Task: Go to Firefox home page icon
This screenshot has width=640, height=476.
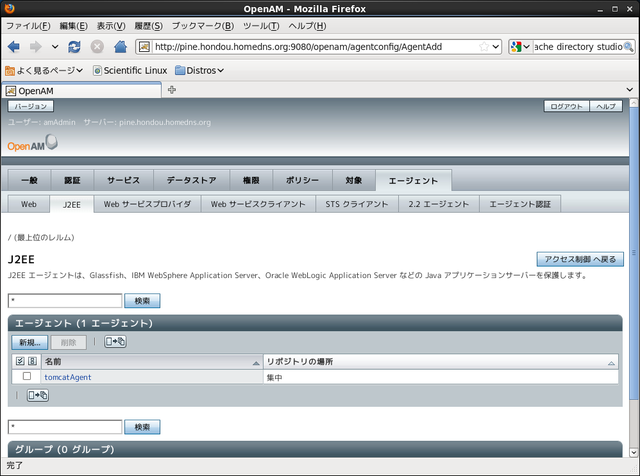Action: click(120, 47)
